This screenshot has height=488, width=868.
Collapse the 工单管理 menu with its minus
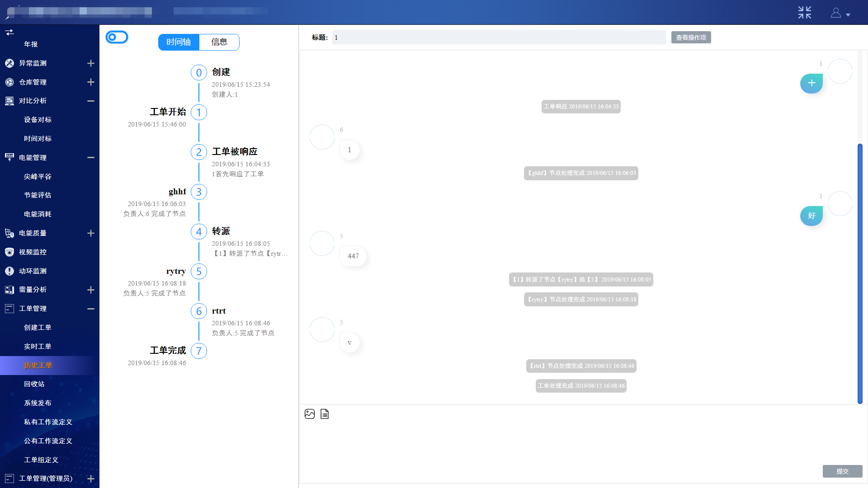(91, 309)
